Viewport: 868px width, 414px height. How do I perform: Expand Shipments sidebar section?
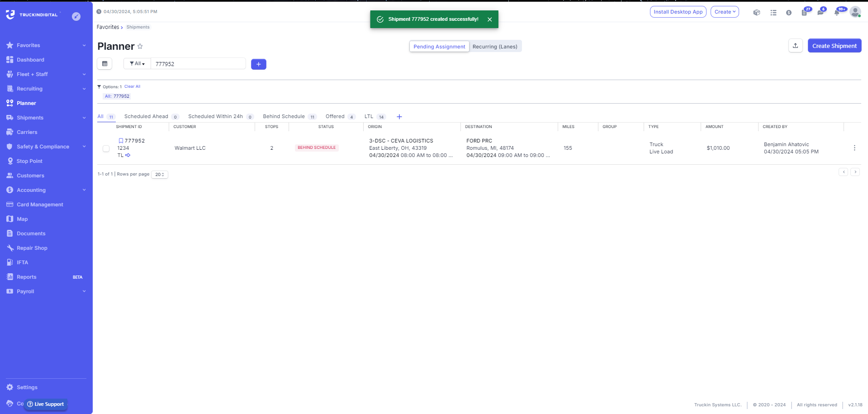84,118
